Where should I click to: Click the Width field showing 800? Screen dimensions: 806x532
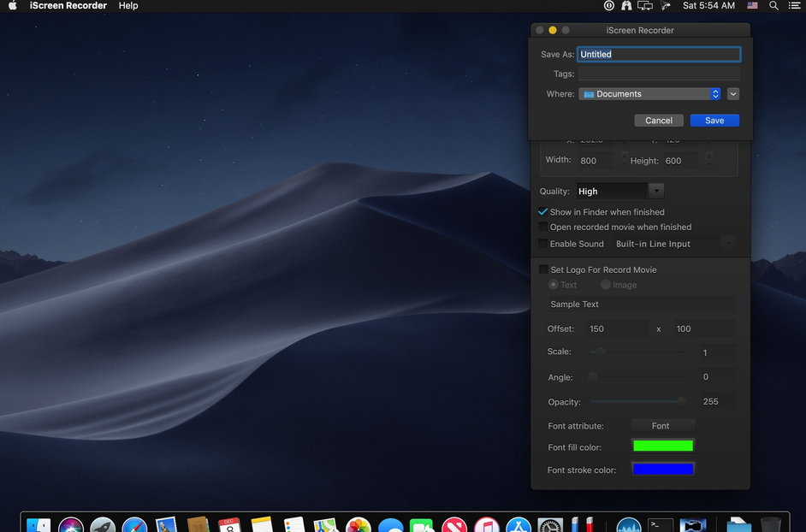[596, 161]
